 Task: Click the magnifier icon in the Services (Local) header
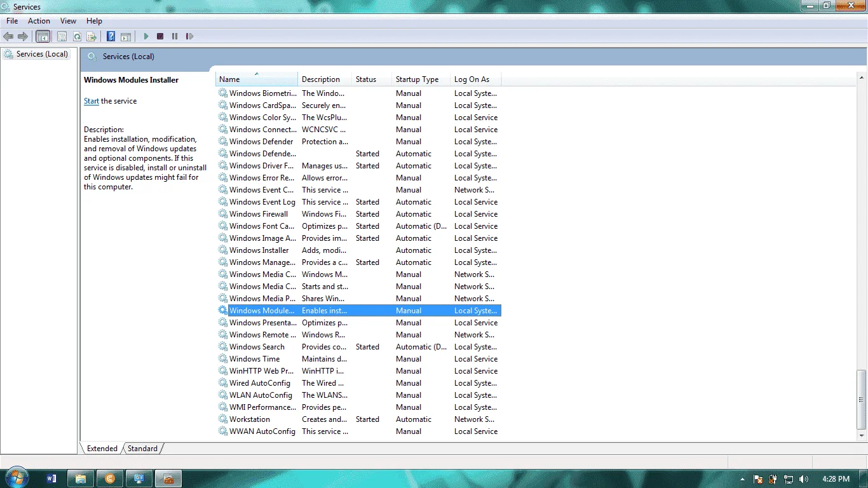[93, 57]
